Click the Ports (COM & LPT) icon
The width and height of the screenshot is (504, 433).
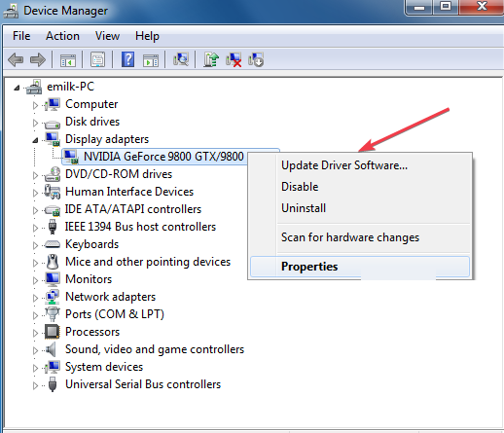tap(53, 314)
